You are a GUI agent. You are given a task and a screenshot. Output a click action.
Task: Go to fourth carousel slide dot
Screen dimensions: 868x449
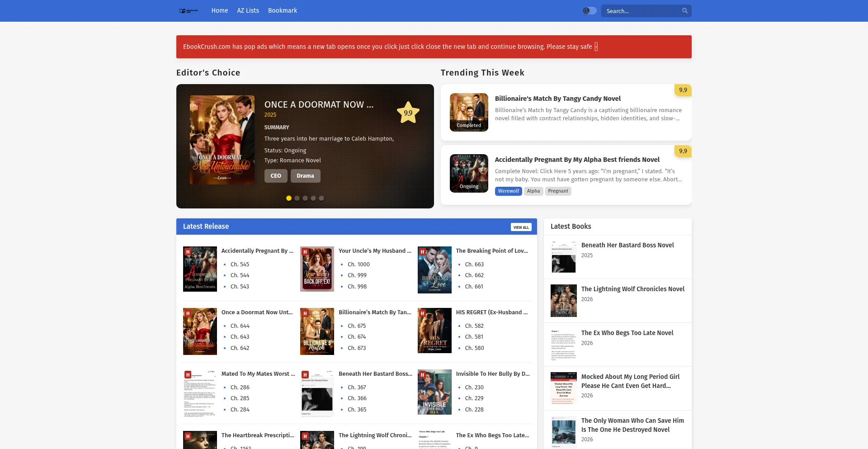pyautogui.click(x=313, y=198)
